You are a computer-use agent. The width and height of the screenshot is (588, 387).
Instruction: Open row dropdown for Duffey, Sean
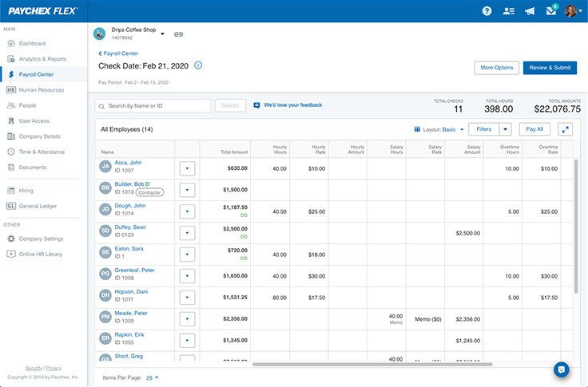coord(187,233)
